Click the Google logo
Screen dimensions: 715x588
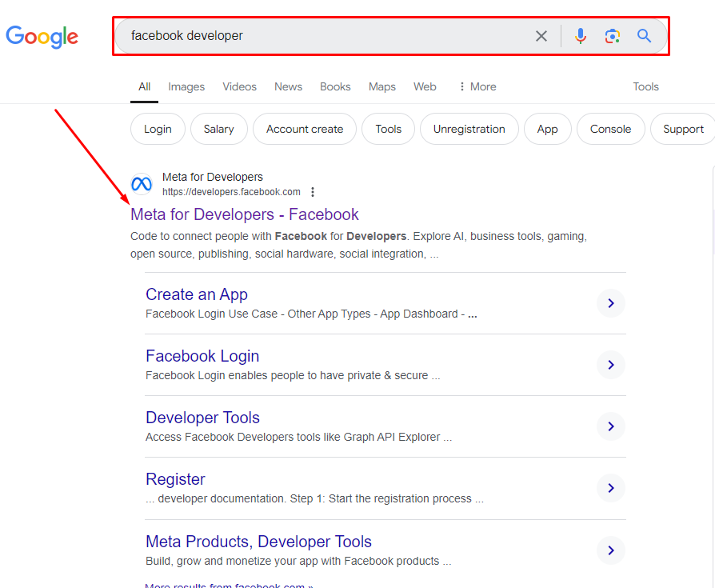[x=42, y=37]
